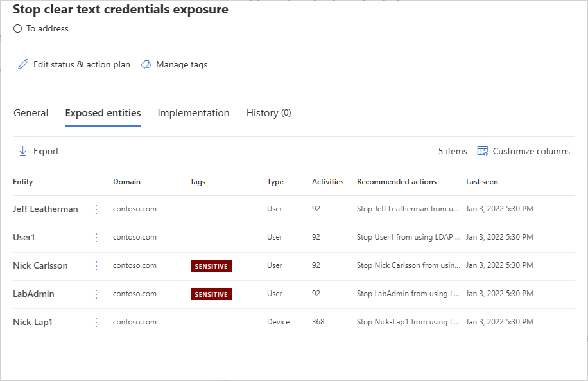Open the Jeff Leatherman entity link
The image size is (588, 381).
pyautogui.click(x=46, y=209)
